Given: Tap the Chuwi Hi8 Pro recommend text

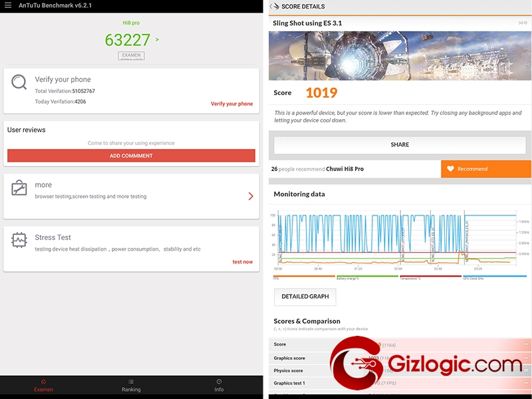Looking at the screenshot, I should coord(344,169).
